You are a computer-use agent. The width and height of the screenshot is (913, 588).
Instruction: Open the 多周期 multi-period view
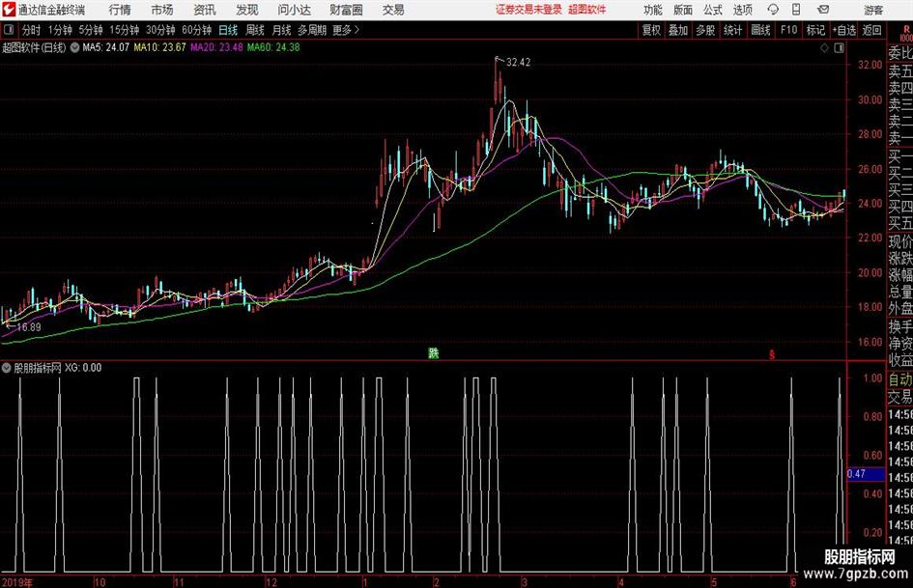tap(311, 30)
